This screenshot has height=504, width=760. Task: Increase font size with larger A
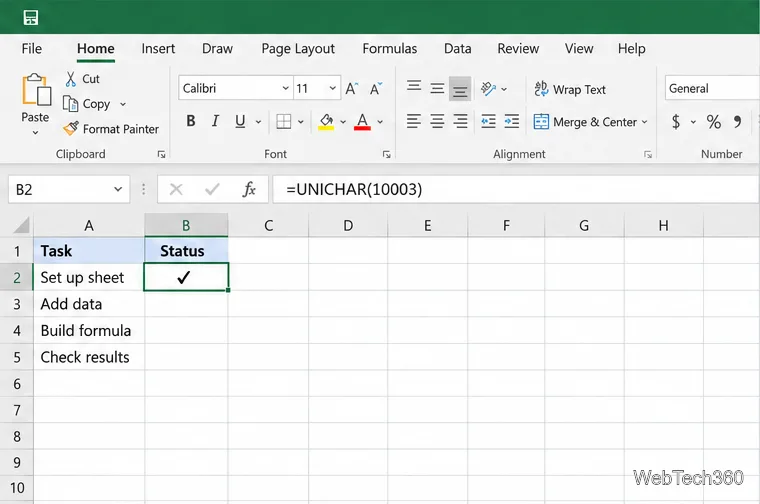tap(352, 88)
